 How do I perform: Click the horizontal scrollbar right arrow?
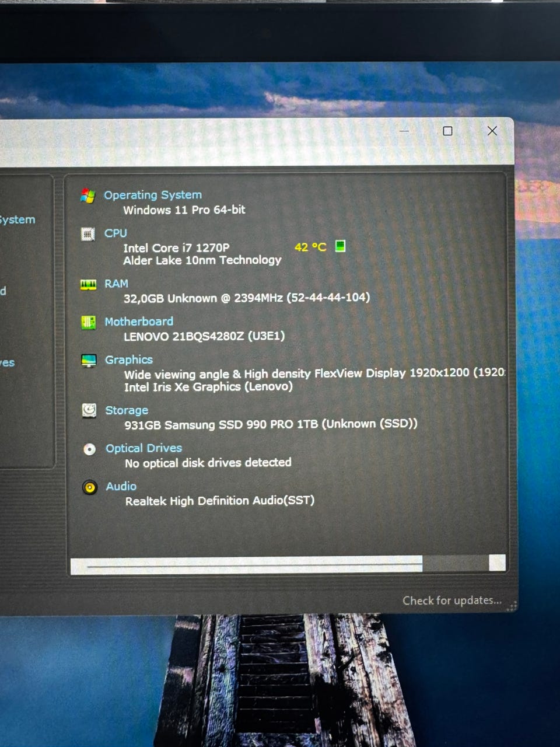[497, 563]
